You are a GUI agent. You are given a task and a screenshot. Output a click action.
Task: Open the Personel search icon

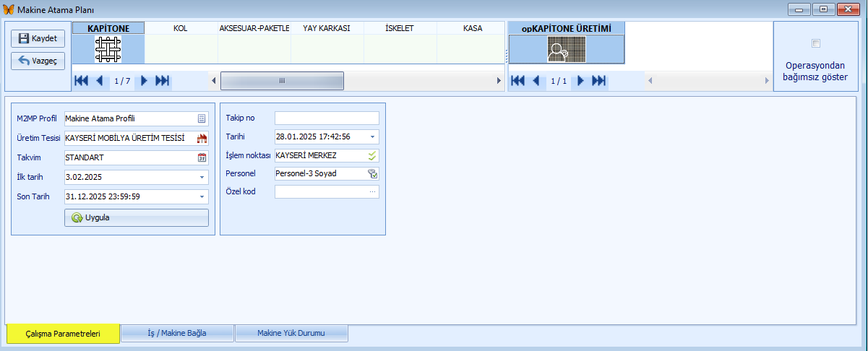(372, 173)
